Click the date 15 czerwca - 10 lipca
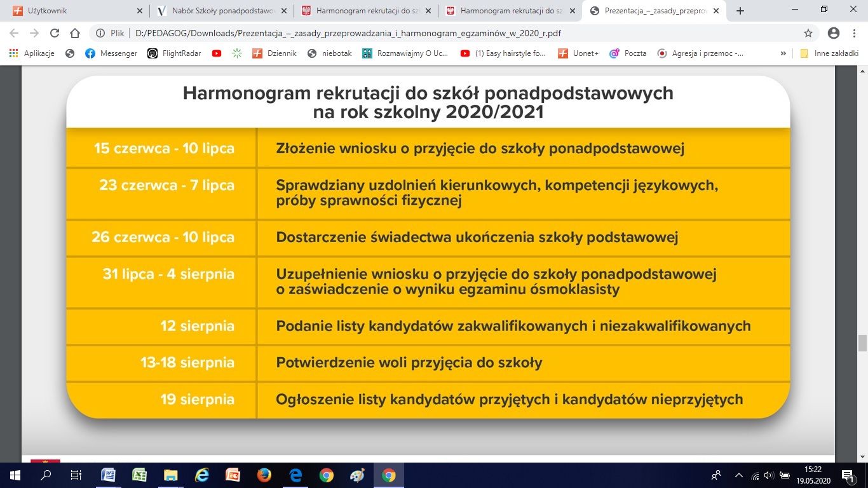The height and width of the screenshot is (488, 868). click(x=164, y=149)
